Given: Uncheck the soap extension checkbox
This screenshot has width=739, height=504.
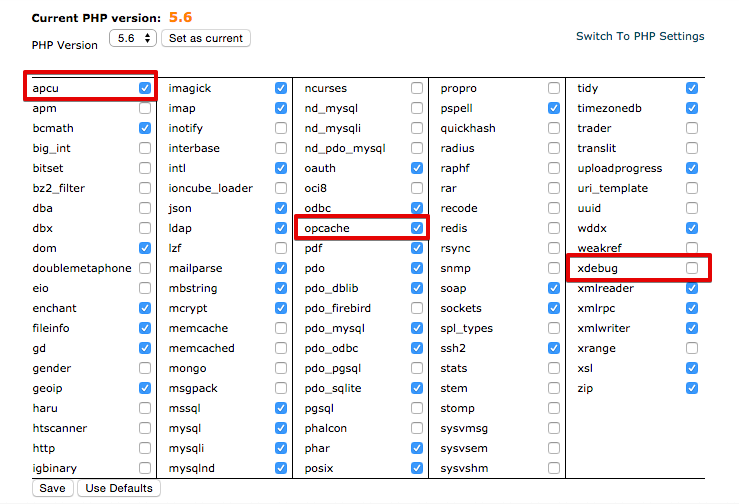Looking at the screenshot, I should pos(554,288).
